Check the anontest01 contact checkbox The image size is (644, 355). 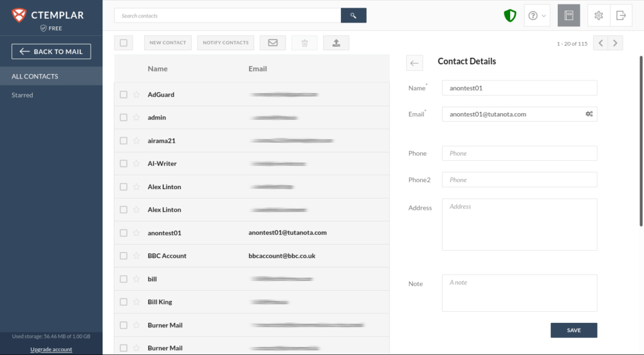pos(124,232)
